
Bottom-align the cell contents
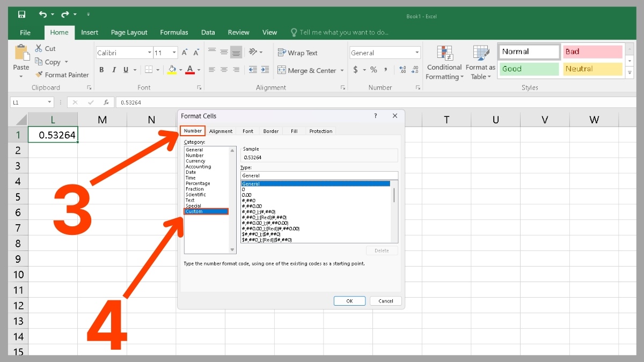(x=236, y=52)
